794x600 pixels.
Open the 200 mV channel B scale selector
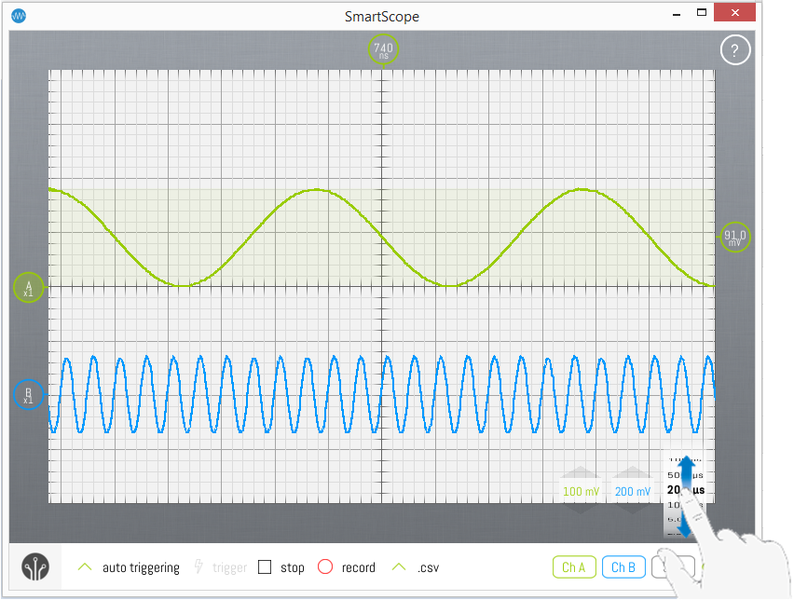coord(631,491)
